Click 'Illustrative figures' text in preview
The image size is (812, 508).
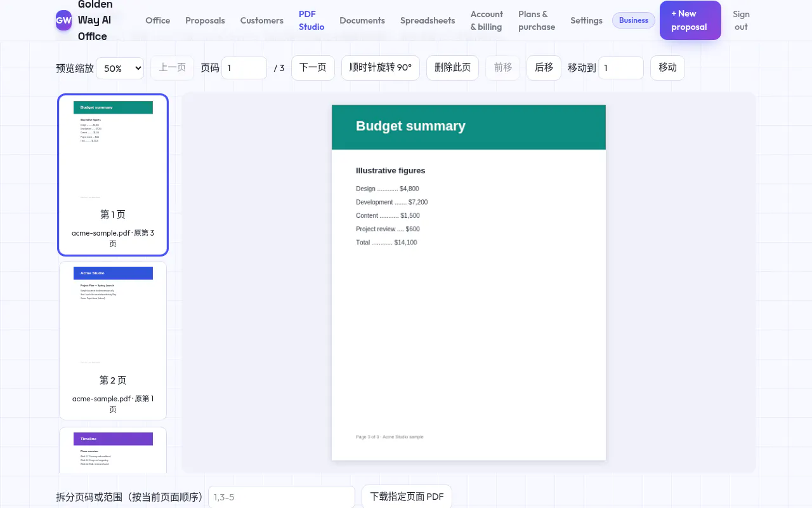tap(391, 171)
